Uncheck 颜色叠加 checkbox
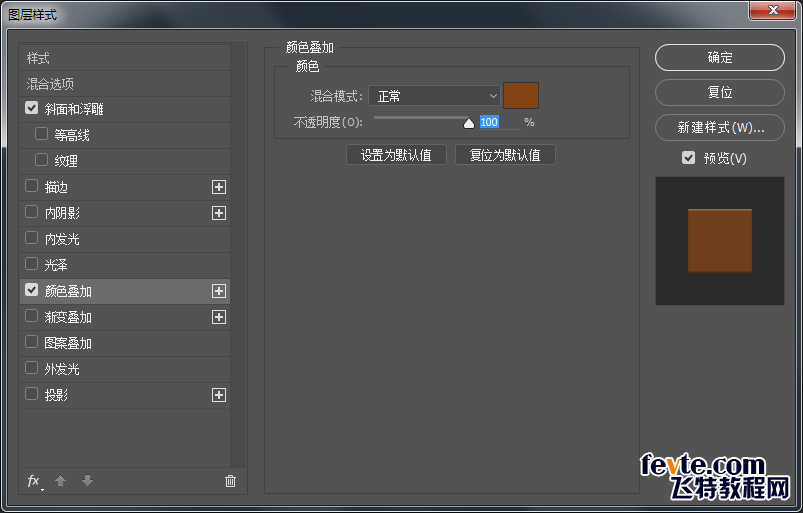The width and height of the screenshot is (803, 513). coord(31,290)
